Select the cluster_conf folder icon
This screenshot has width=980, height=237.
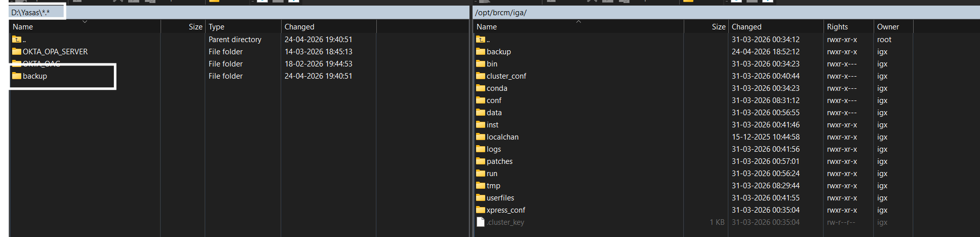[x=481, y=76]
